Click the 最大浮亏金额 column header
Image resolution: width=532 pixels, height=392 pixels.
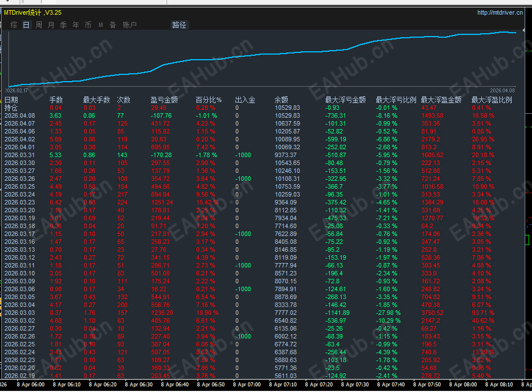(x=345, y=100)
